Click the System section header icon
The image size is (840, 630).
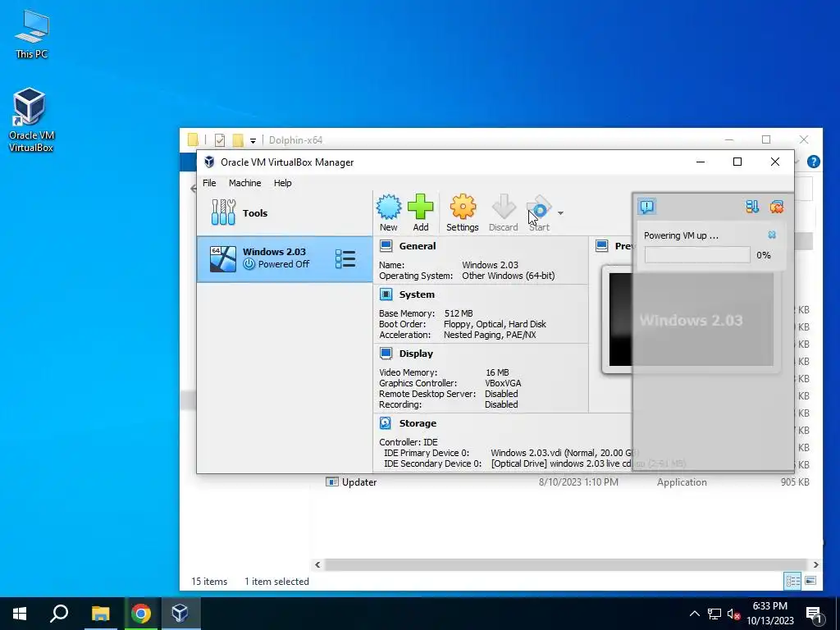pyautogui.click(x=386, y=294)
